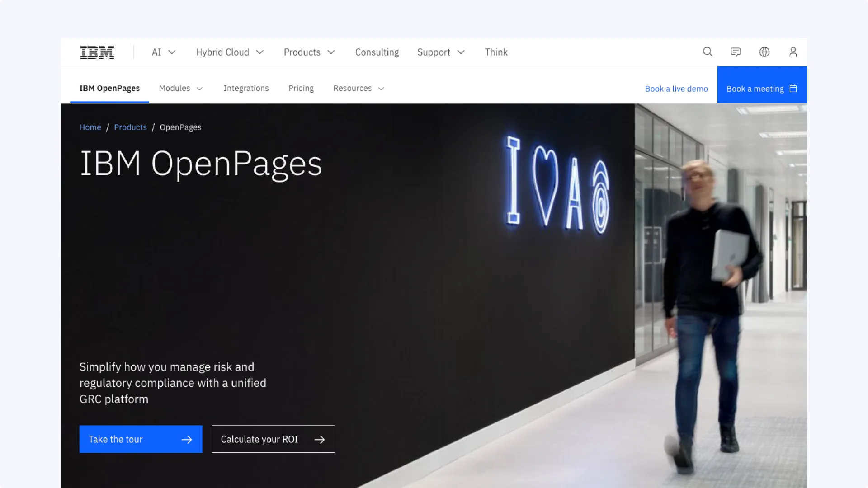This screenshot has width=868, height=488.
Task: Select the IBM OpenPages tab
Action: click(109, 89)
